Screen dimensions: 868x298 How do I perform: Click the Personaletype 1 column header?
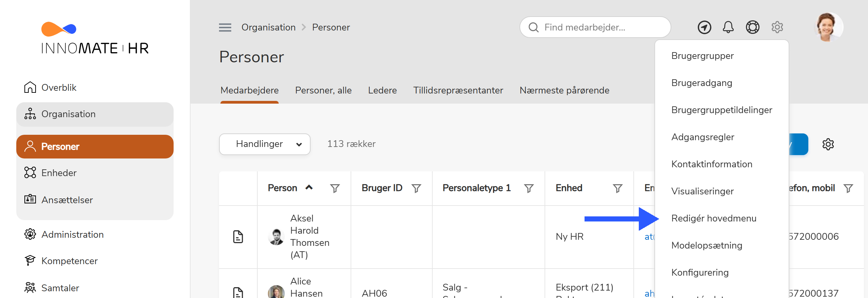point(476,188)
